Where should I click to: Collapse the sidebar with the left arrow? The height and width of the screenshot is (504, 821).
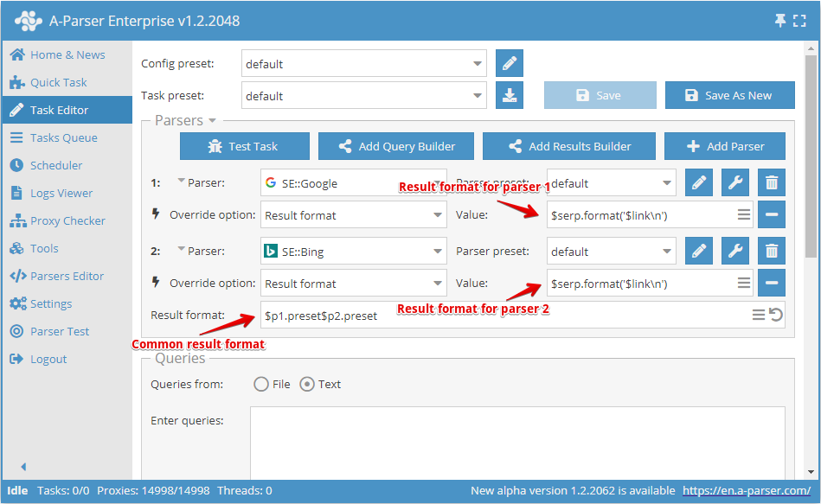[x=23, y=467]
